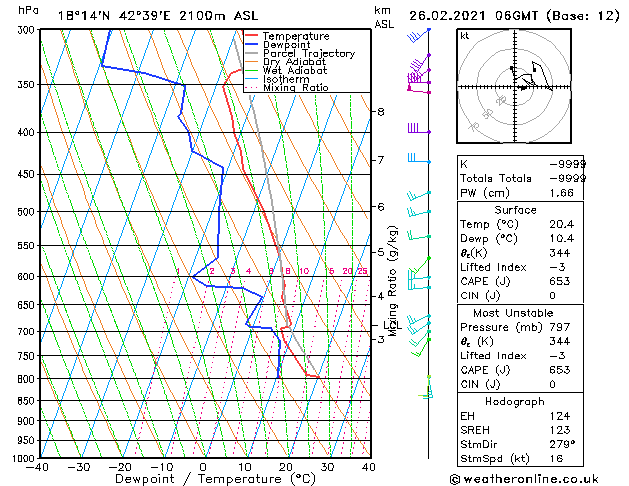Click the Temperature legend entry
Image resolution: width=629 pixels, height=486 pixels.
click(x=296, y=36)
